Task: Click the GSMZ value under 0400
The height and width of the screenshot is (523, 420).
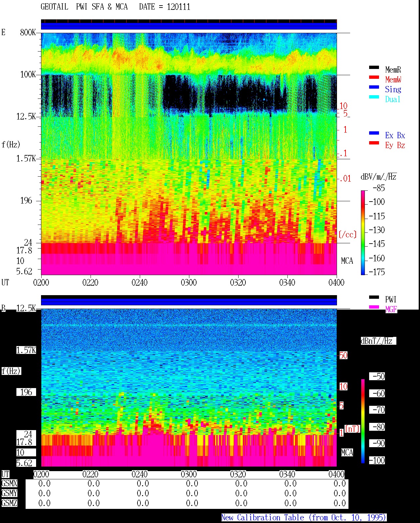Action: (x=340, y=503)
